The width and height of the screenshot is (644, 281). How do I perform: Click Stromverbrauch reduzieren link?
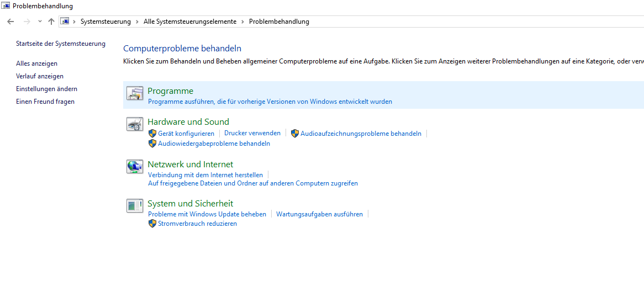click(x=198, y=224)
